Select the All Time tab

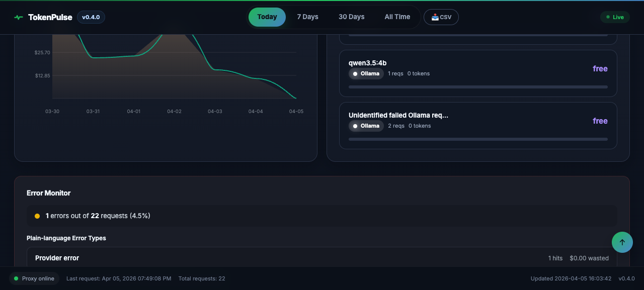[x=397, y=17]
